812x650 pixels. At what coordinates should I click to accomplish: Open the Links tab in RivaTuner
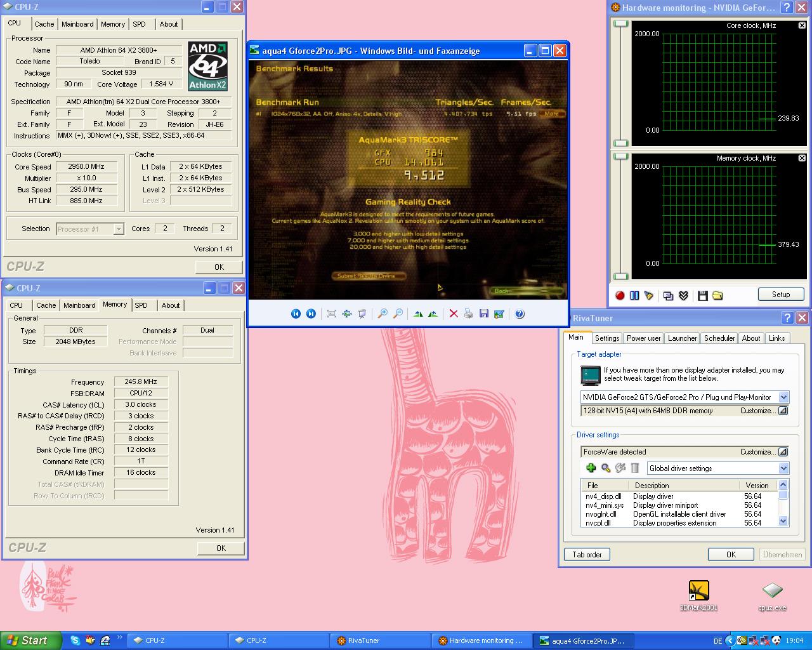(x=777, y=338)
